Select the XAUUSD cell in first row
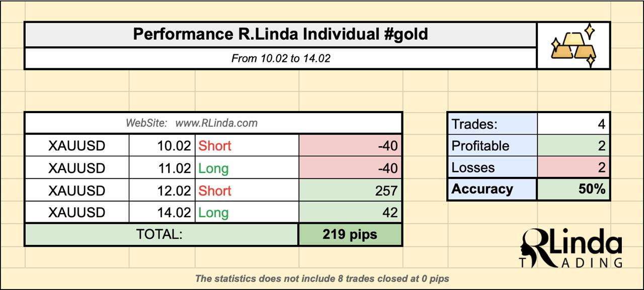Viewport: 644px width, 290px height. click(77, 146)
